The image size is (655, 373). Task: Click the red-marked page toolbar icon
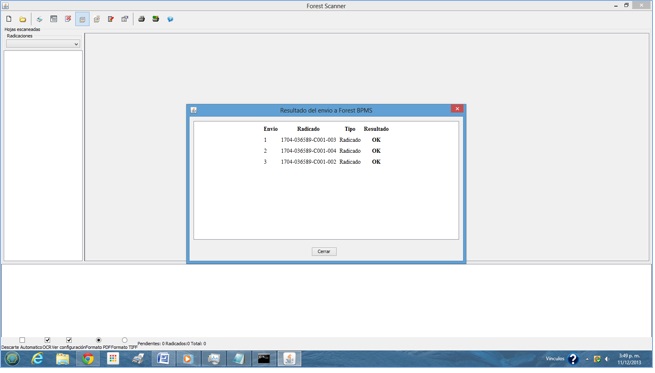(68, 19)
